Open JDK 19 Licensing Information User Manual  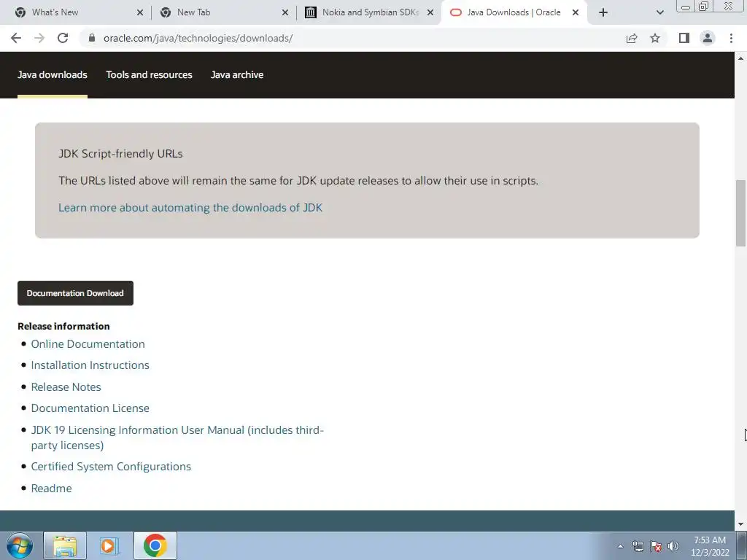(177, 437)
